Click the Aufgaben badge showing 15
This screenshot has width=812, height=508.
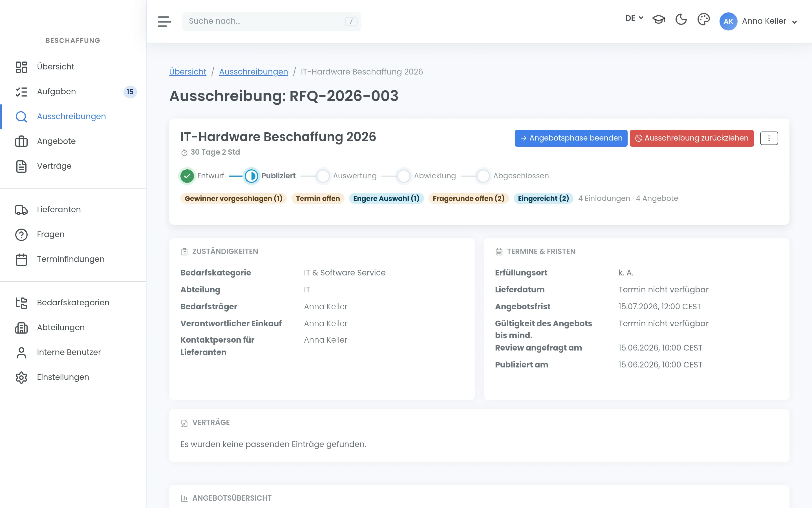pyautogui.click(x=130, y=92)
